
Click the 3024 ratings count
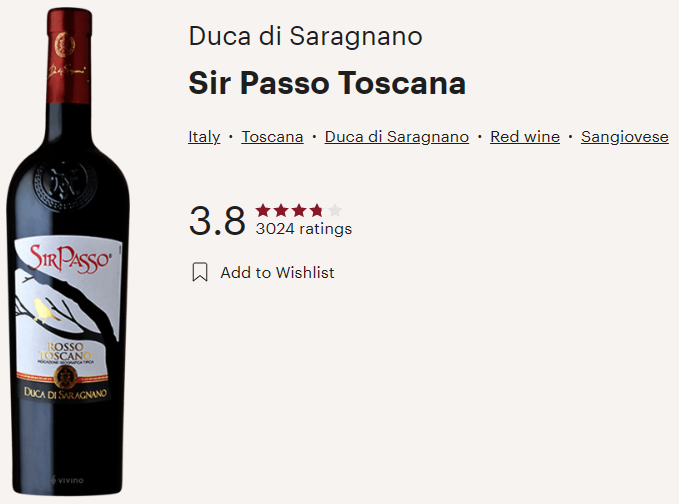coord(304,229)
